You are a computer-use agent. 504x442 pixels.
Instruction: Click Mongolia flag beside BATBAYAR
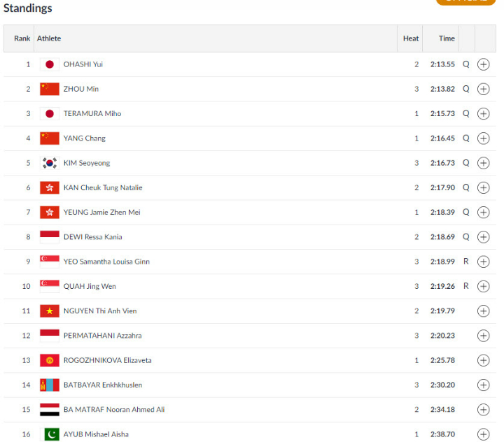coord(49,385)
